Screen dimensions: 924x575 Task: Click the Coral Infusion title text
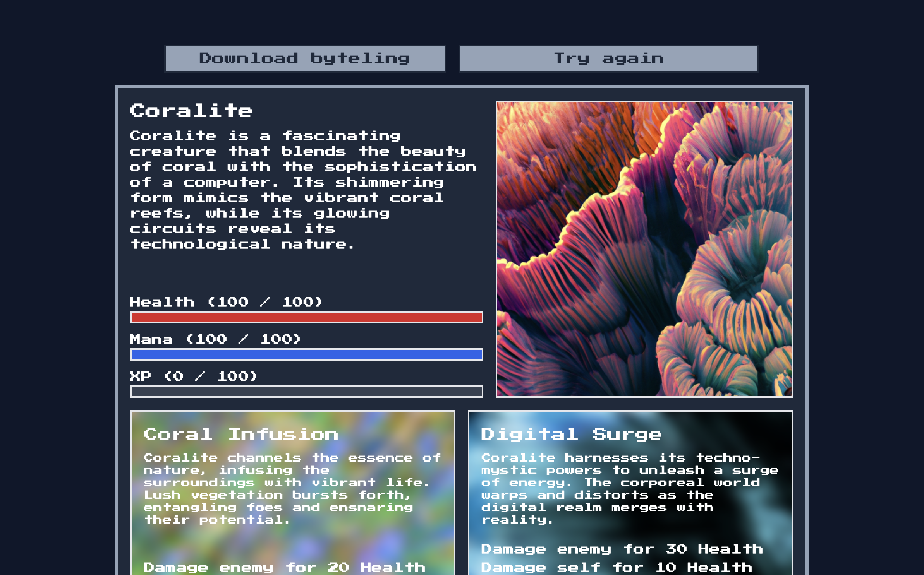240,435
